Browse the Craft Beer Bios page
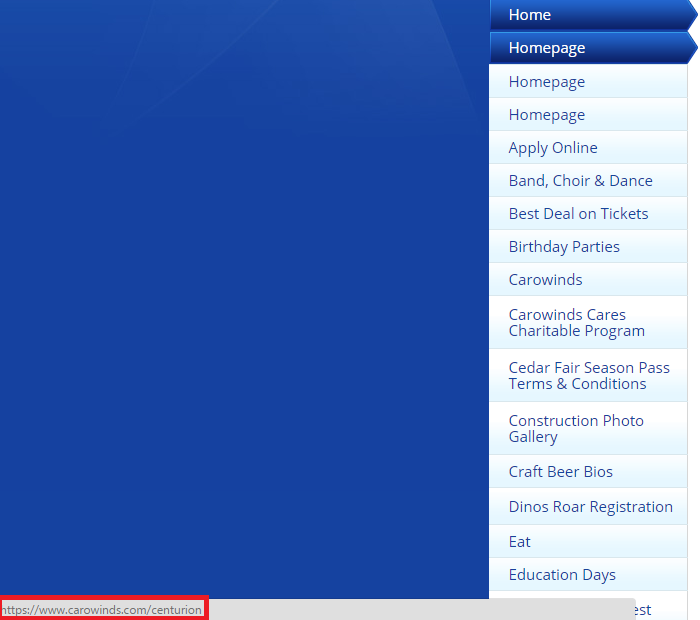The image size is (700, 620). (x=560, y=472)
